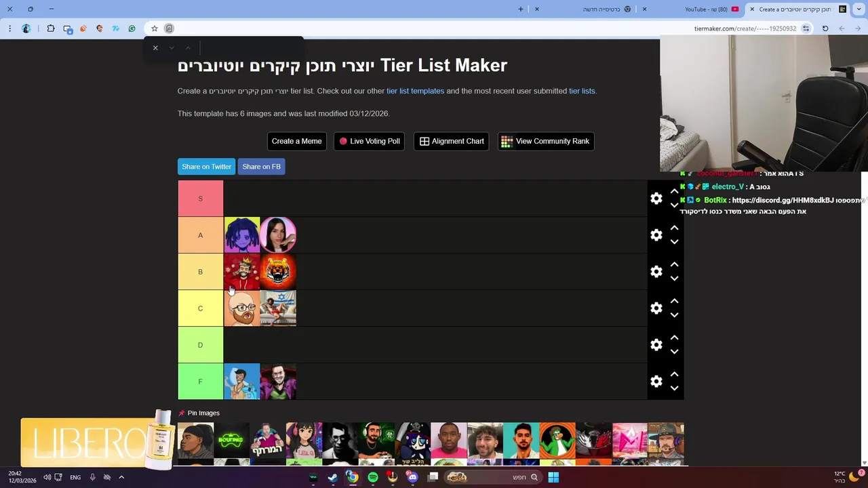Show hidden system tray icons
This screenshot has height=488, width=868.
coord(121,477)
